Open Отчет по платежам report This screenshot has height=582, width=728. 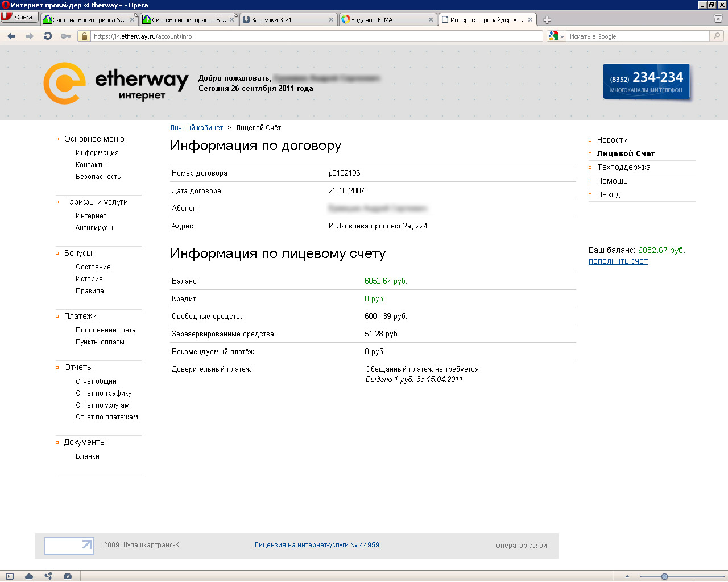(x=107, y=417)
